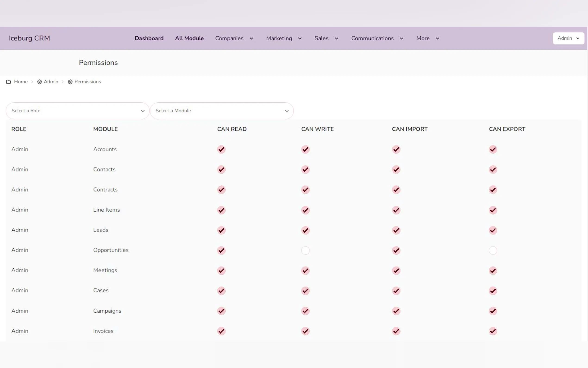Click the Home folder icon in breadcrumb

pos(9,82)
